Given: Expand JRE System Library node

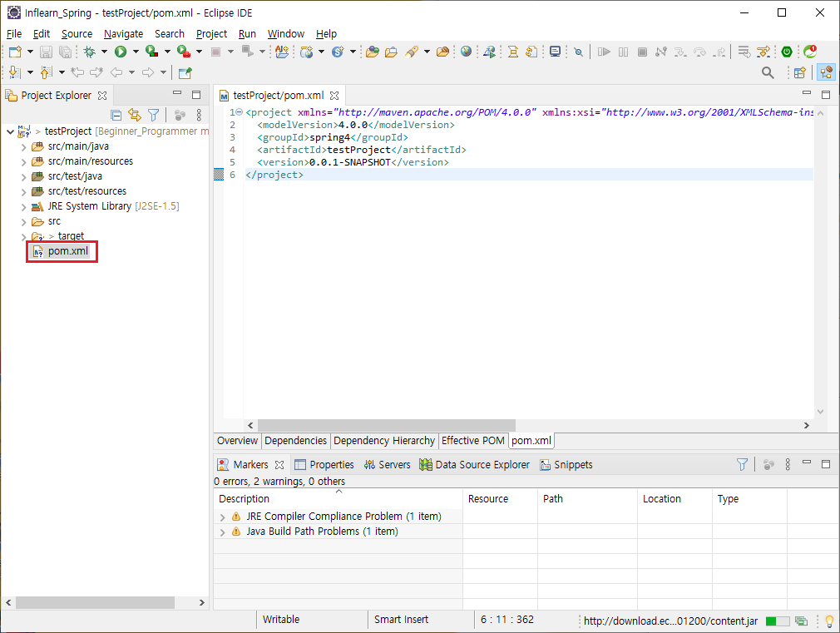Looking at the screenshot, I should 23,207.
